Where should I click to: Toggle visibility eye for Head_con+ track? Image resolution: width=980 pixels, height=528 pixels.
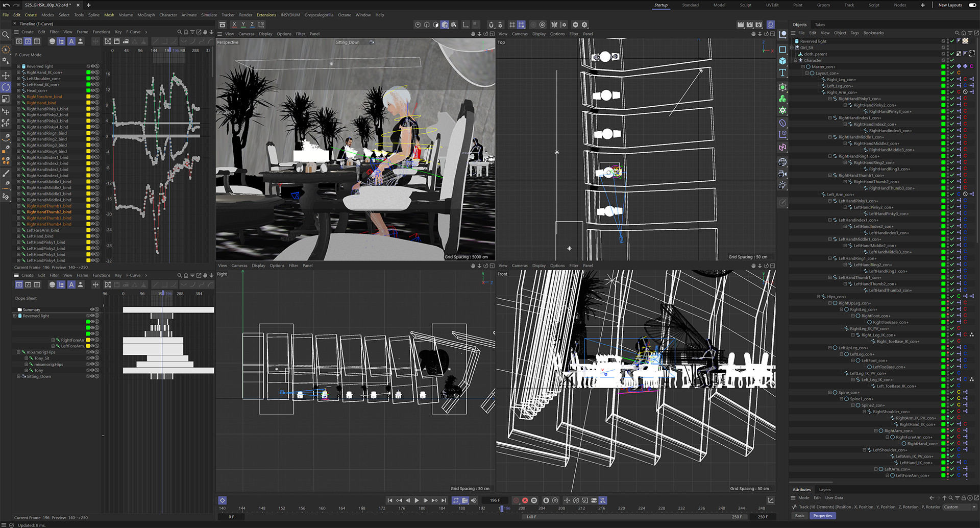(93, 90)
